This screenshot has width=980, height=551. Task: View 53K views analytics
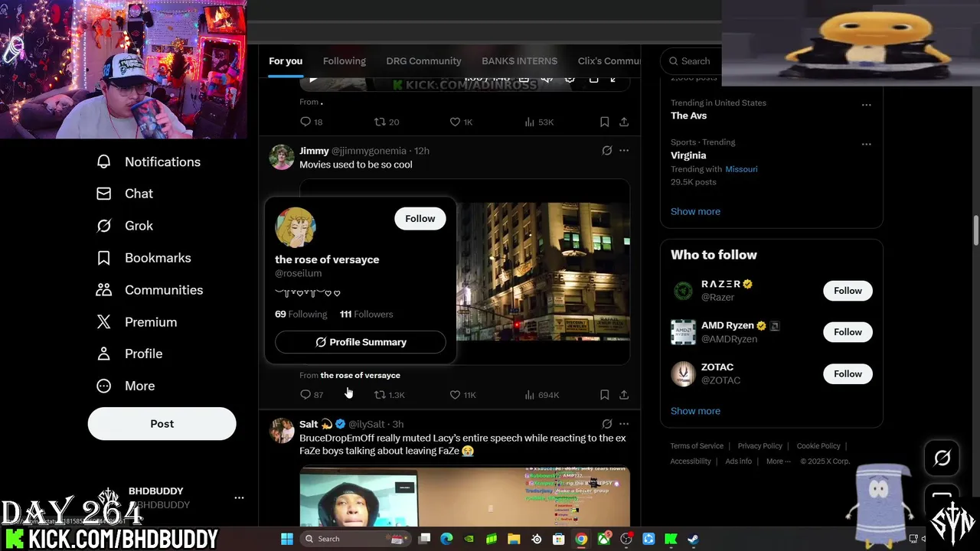point(539,122)
